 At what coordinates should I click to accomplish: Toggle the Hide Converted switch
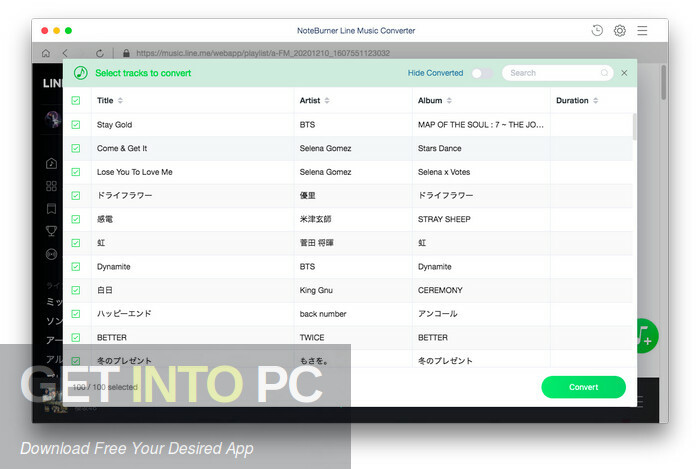tap(482, 73)
